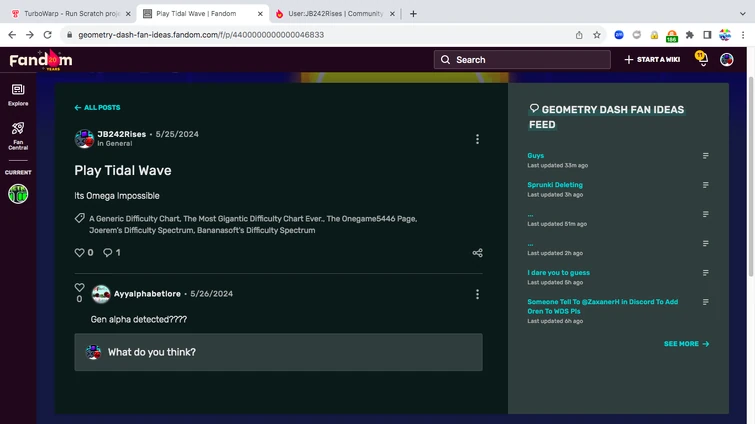The height and width of the screenshot is (424, 755).
Task: Click SEE MORE in the feed
Action: click(x=686, y=344)
